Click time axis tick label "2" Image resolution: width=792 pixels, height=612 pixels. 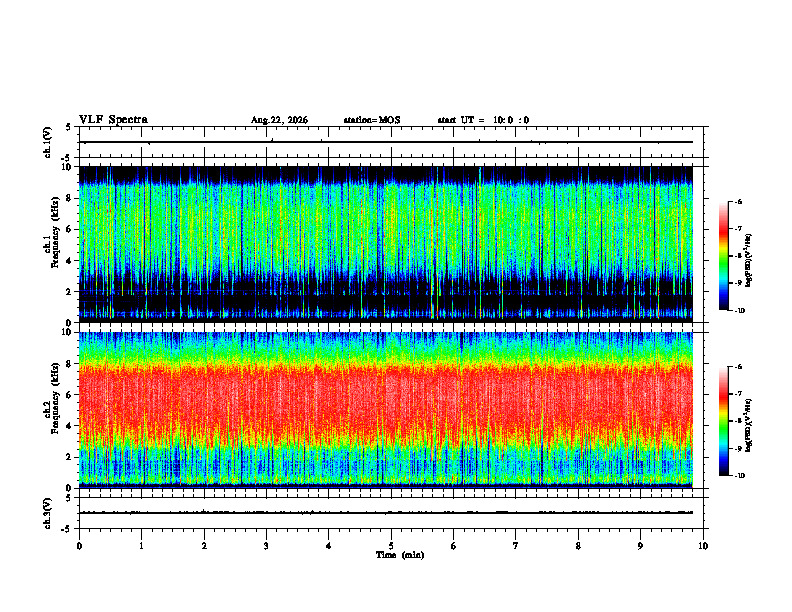coord(204,546)
